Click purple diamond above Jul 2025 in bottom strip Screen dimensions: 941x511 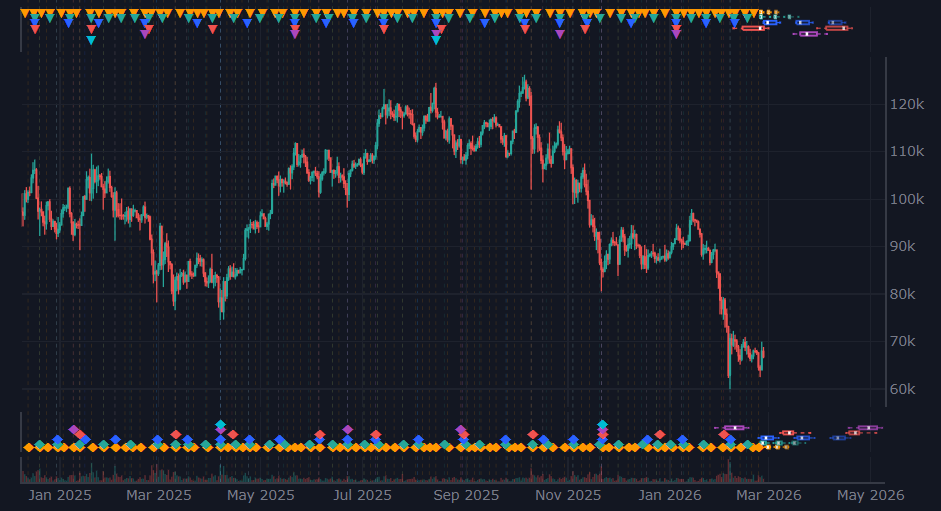(347, 429)
